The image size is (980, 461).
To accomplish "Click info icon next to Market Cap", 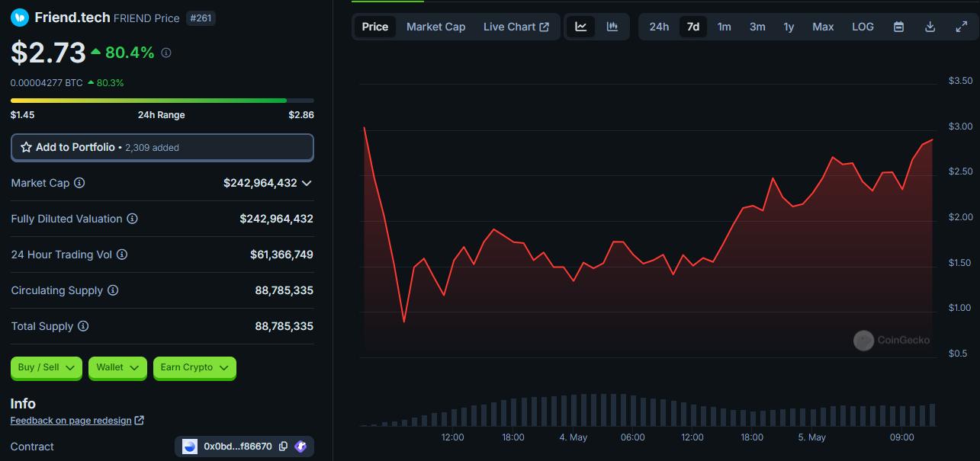I will (x=79, y=183).
